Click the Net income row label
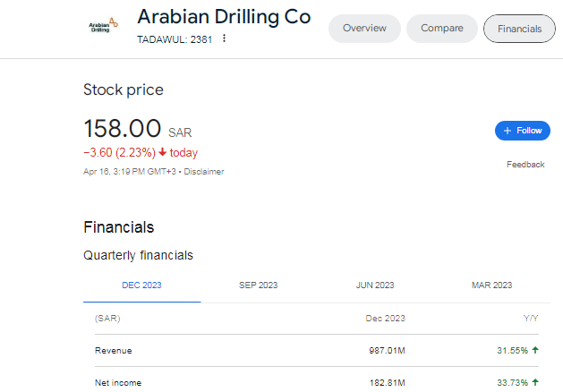This screenshot has width=563, height=392. (x=118, y=383)
